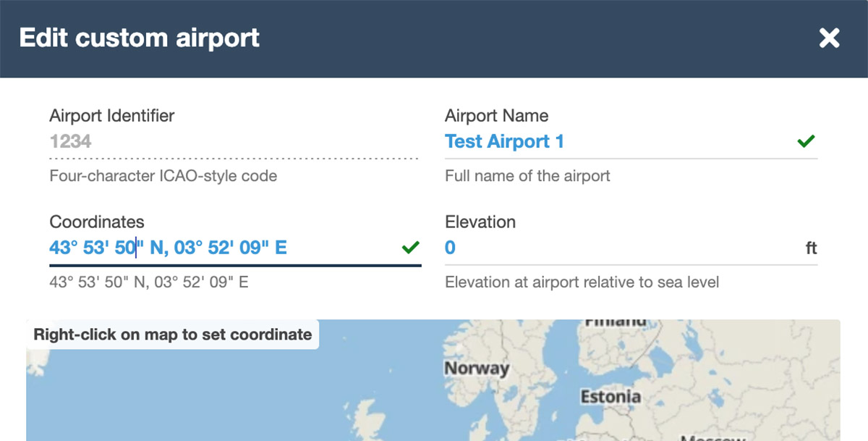Click the disabled Airport Identifier field
Image resolution: width=868 pixels, height=441 pixels.
point(231,141)
